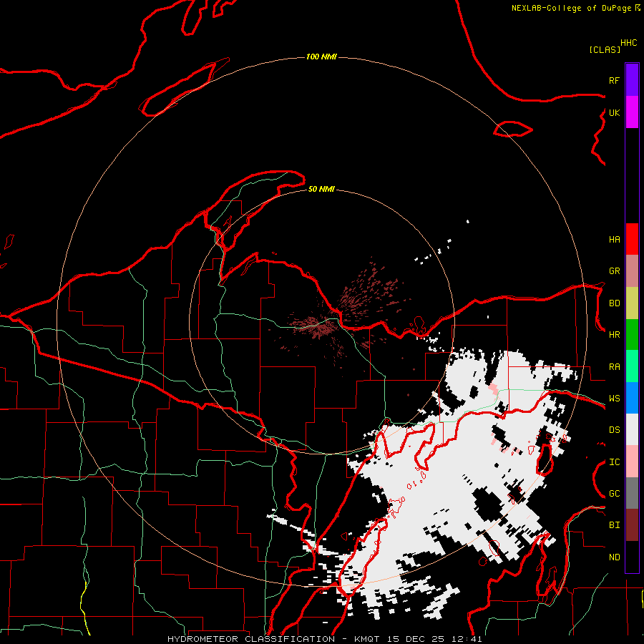Click the purple RF legend color swatch
This screenshot has width=644, height=644.
click(x=632, y=80)
